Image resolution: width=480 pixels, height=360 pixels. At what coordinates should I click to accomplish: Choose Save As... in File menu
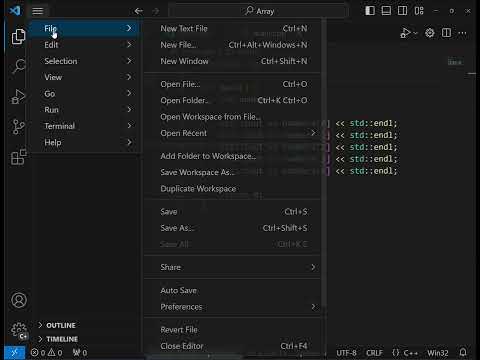tap(233, 228)
